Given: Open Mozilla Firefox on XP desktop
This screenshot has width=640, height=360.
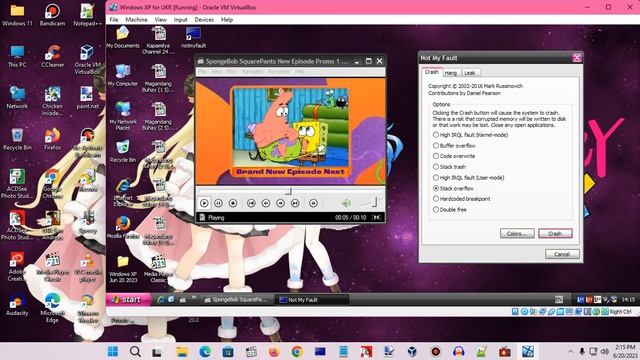Looking at the screenshot, I should tap(123, 228).
